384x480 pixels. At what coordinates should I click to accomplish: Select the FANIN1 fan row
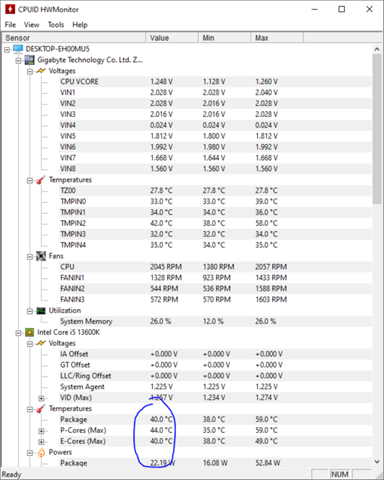click(x=215, y=278)
